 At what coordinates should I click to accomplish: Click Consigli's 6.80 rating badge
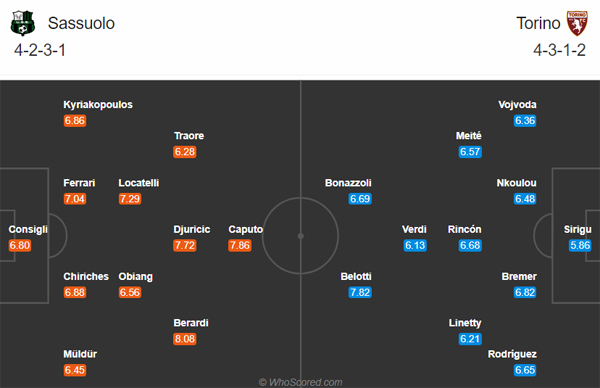[x=20, y=245]
